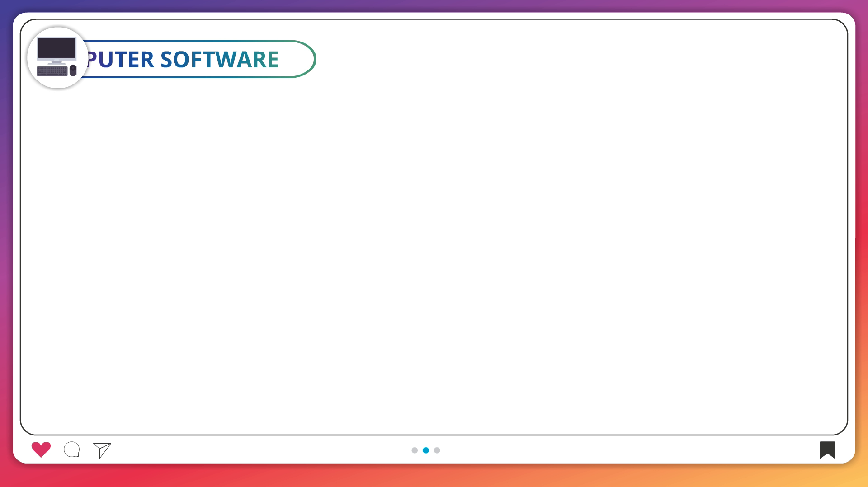This screenshot has height=487, width=868.
Task: Click the dark monitor screen graphic
Action: pos(57,48)
